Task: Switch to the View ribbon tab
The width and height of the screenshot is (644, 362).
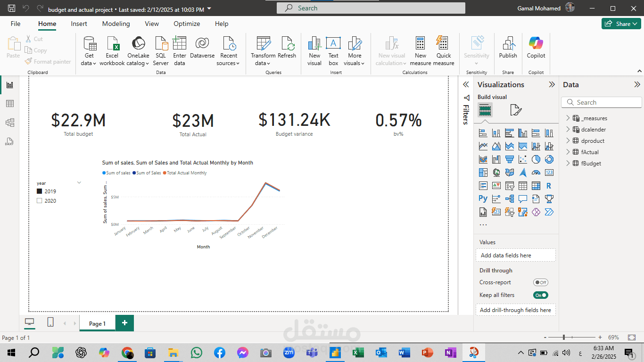Action: coord(152,24)
